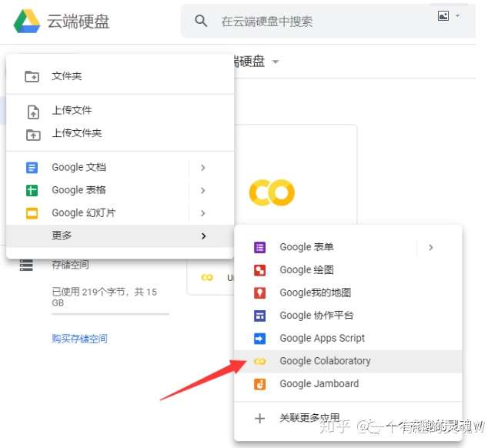This screenshot has width=498, height=448.
Task: Click the 购买存储空间 link
Action: [79, 339]
